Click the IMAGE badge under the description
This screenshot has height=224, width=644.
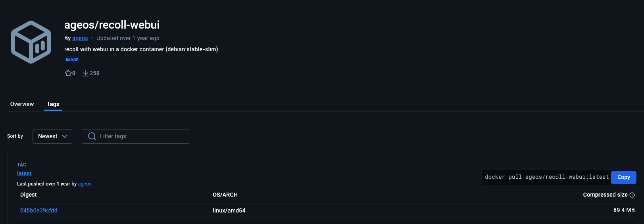pyautogui.click(x=72, y=60)
